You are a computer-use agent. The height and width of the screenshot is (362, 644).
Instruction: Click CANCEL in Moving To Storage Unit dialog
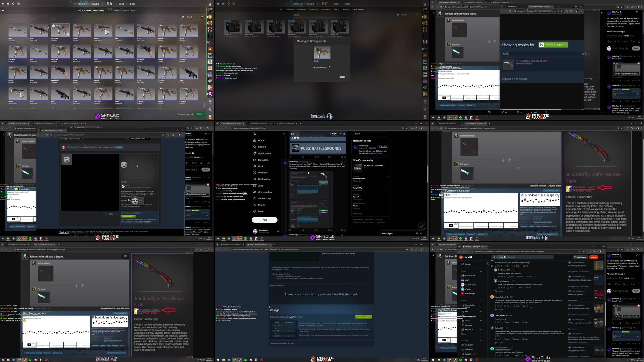(342, 77)
